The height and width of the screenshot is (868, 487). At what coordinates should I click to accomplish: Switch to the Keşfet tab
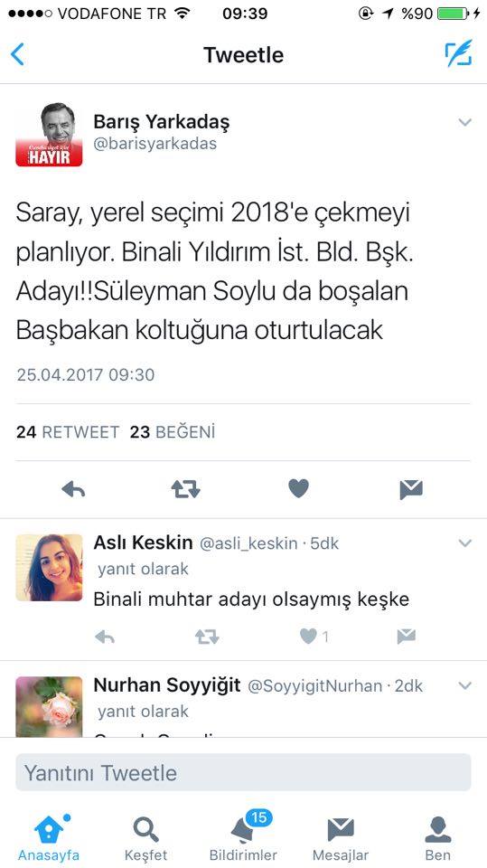tap(146, 838)
